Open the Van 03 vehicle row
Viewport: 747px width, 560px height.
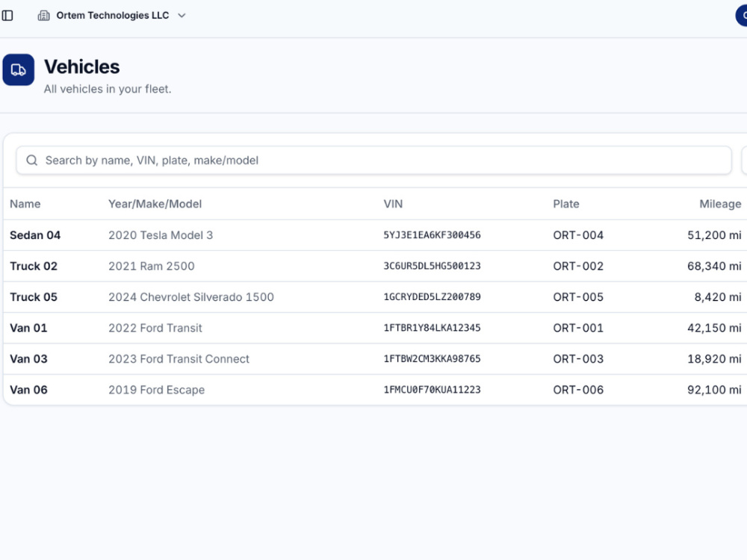click(375, 359)
